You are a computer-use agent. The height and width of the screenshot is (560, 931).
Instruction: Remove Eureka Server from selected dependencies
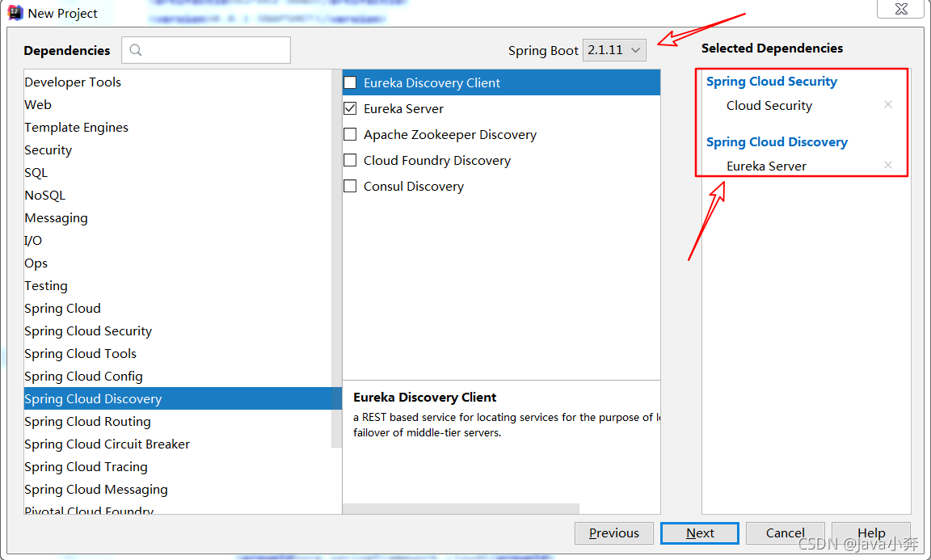click(x=887, y=165)
